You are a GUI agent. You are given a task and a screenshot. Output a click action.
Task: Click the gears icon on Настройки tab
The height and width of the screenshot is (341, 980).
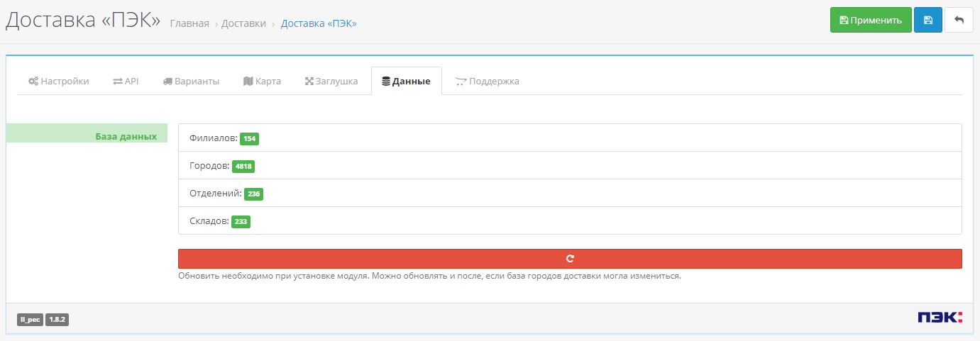[33, 82]
